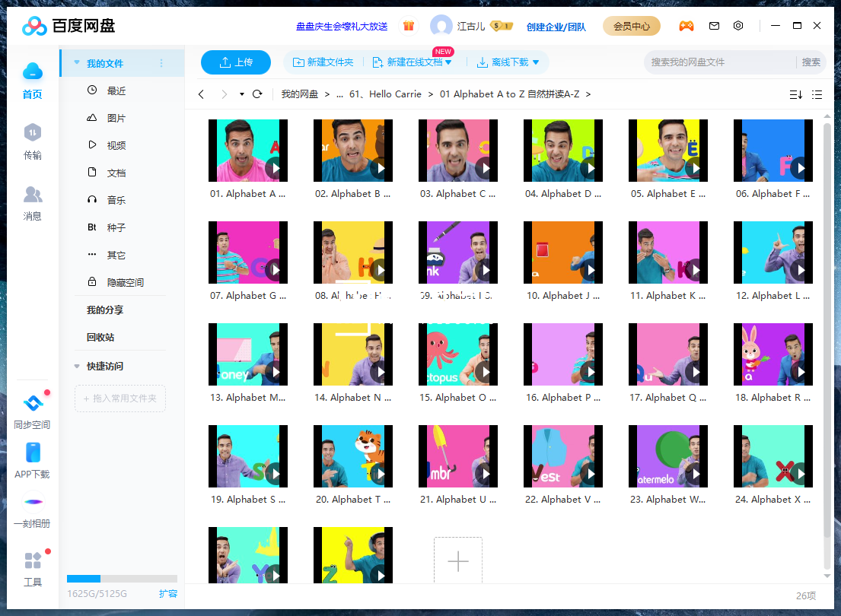Collapse the 我的文件 section
This screenshot has height=616, width=841.
point(76,64)
